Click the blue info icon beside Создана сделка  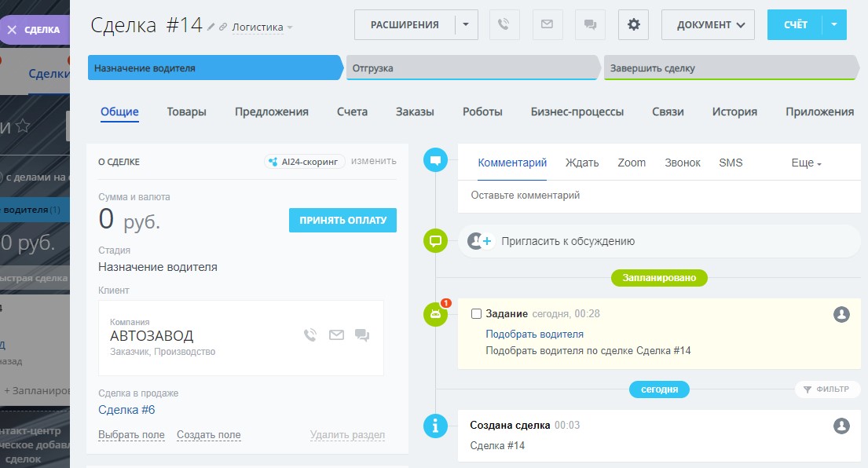click(x=436, y=426)
